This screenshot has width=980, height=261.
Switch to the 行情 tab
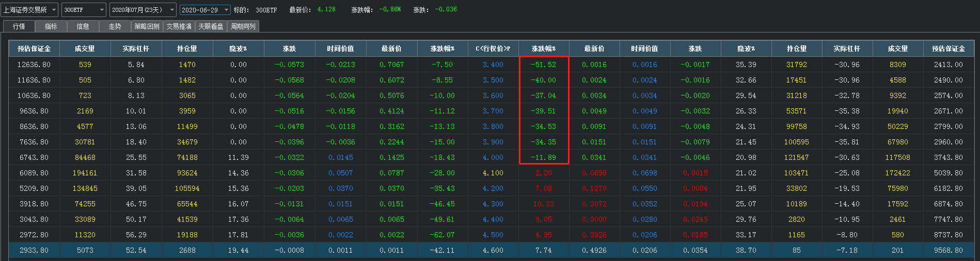(19, 26)
